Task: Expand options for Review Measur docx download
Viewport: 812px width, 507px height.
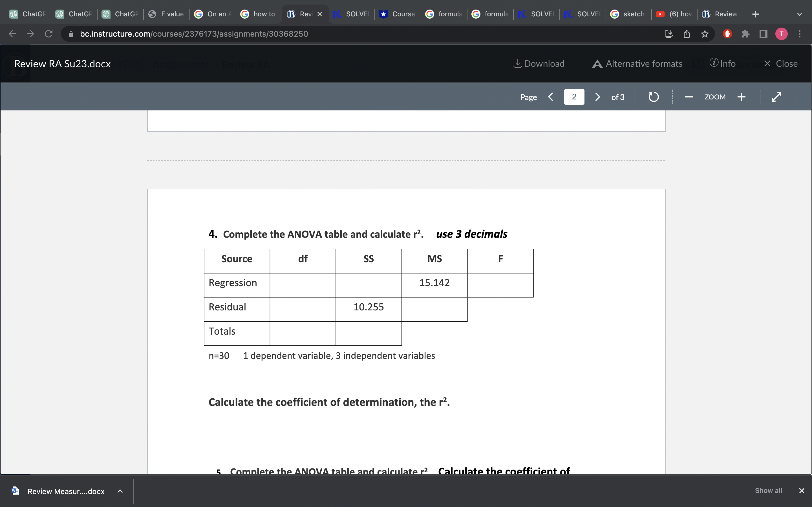Action: pyautogui.click(x=120, y=491)
